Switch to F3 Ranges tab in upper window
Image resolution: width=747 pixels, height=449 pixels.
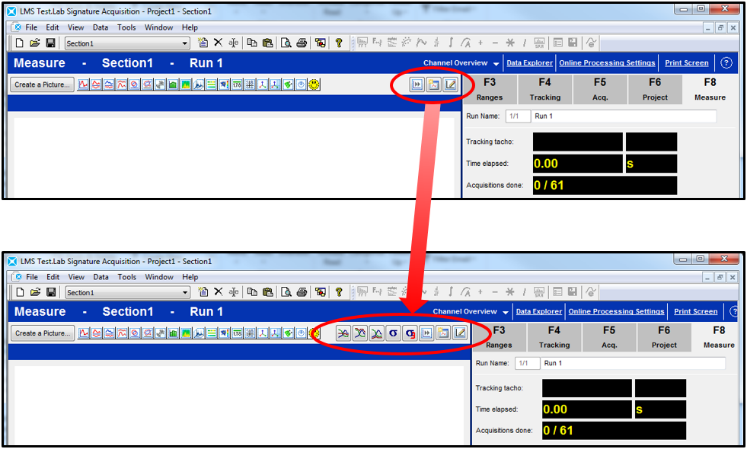point(489,89)
